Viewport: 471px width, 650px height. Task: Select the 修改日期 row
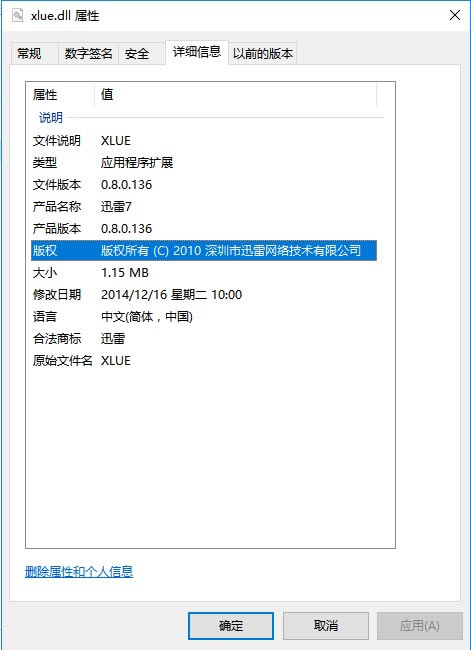point(204,295)
